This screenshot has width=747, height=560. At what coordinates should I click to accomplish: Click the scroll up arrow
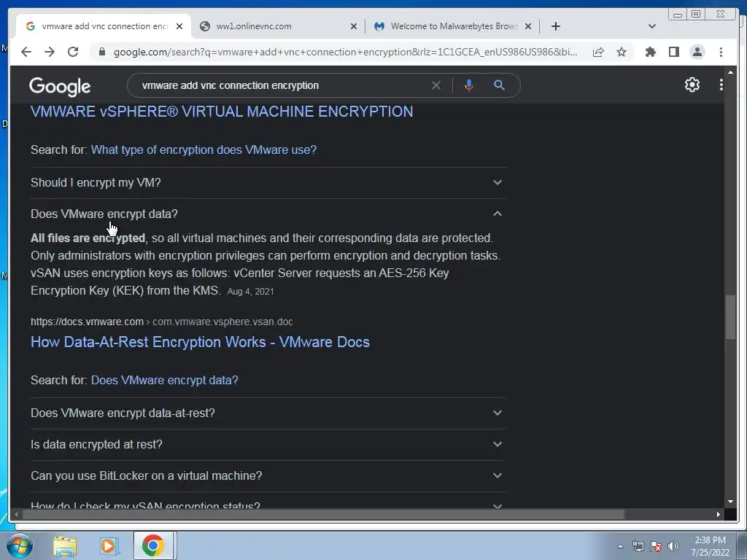coord(730,72)
